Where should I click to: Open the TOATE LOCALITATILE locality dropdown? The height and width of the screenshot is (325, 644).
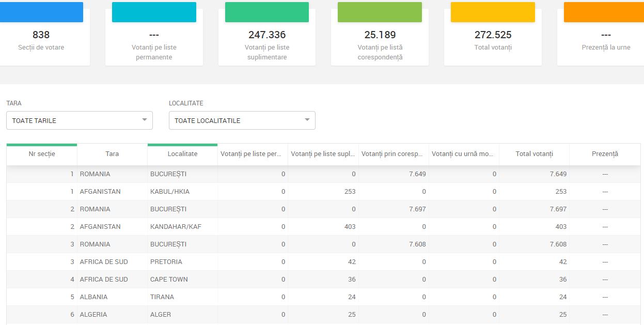click(242, 120)
